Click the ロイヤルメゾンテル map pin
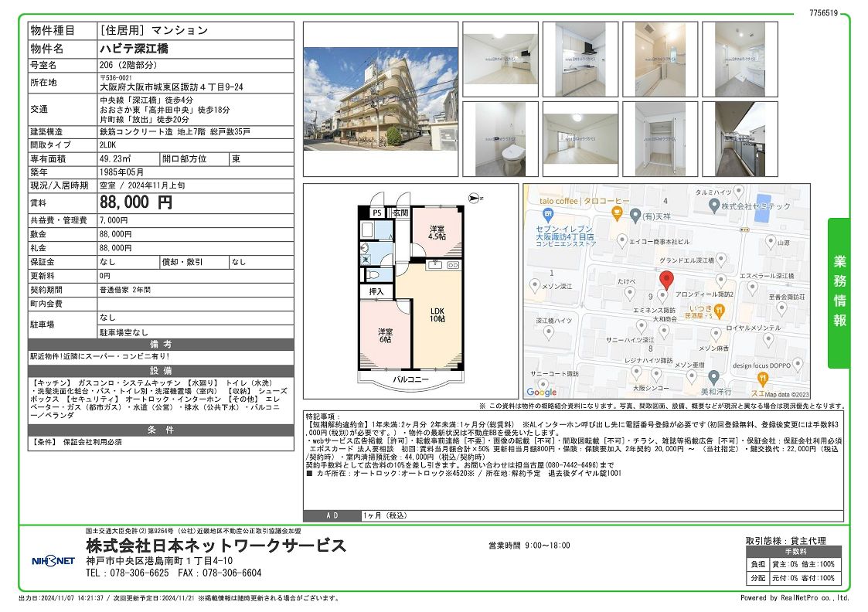 point(768,339)
